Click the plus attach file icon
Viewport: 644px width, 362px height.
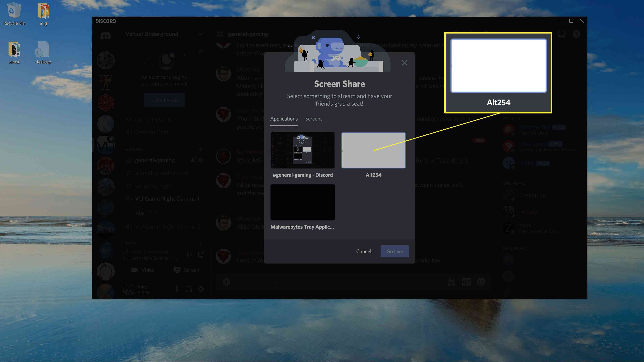click(227, 282)
